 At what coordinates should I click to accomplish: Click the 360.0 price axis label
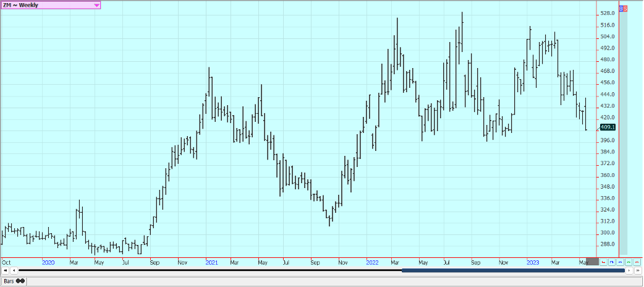[608, 175]
